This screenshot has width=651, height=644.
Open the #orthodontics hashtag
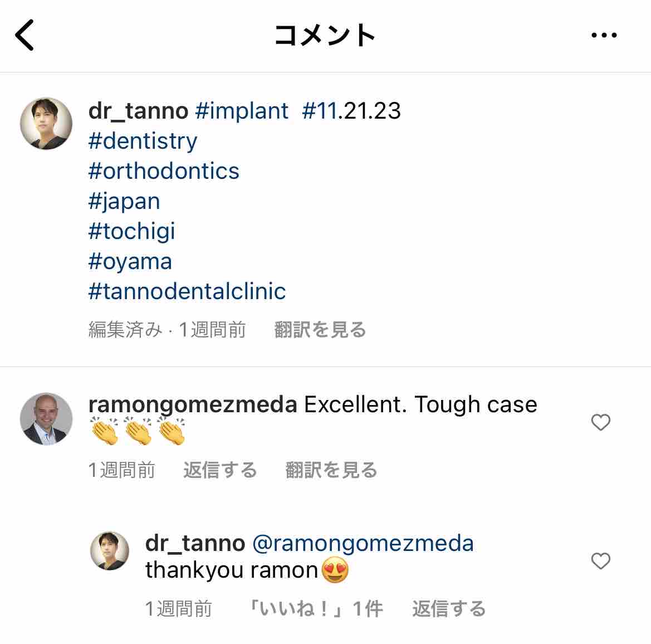pos(164,171)
